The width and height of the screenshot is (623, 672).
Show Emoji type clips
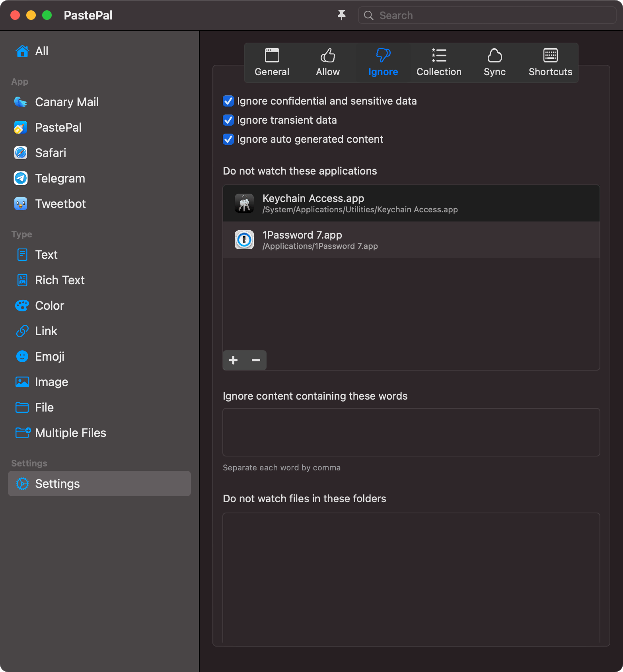click(99, 356)
